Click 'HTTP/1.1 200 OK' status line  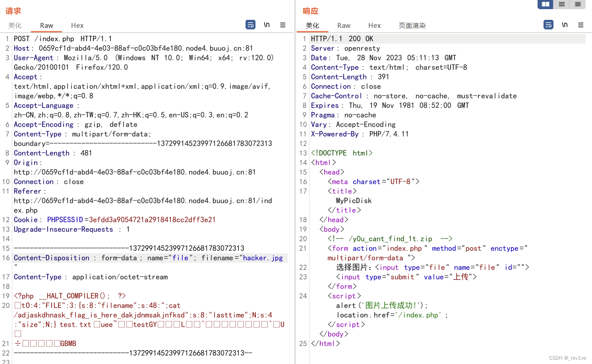pyautogui.click(x=342, y=39)
